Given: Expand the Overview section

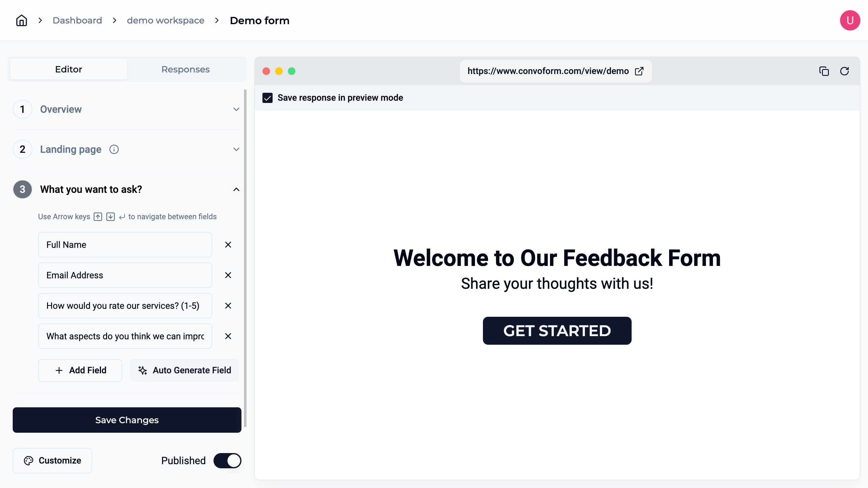Looking at the screenshot, I should [237, 109].
